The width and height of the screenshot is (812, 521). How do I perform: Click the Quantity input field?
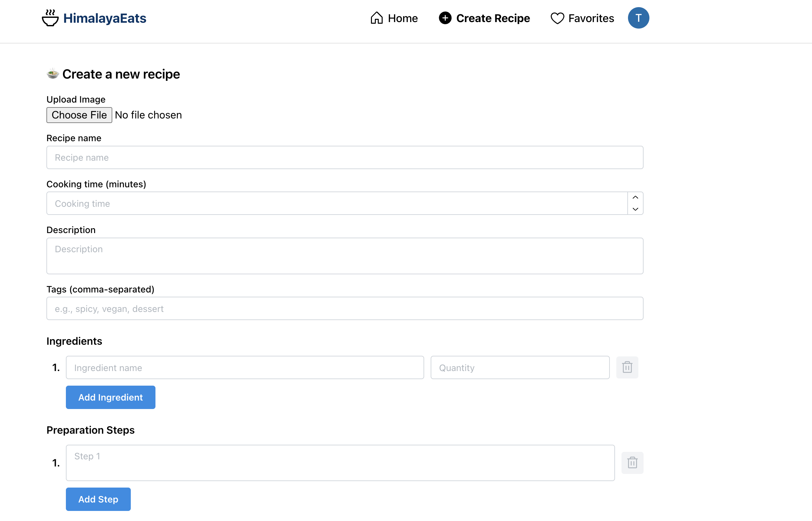(x=520, y=367)
